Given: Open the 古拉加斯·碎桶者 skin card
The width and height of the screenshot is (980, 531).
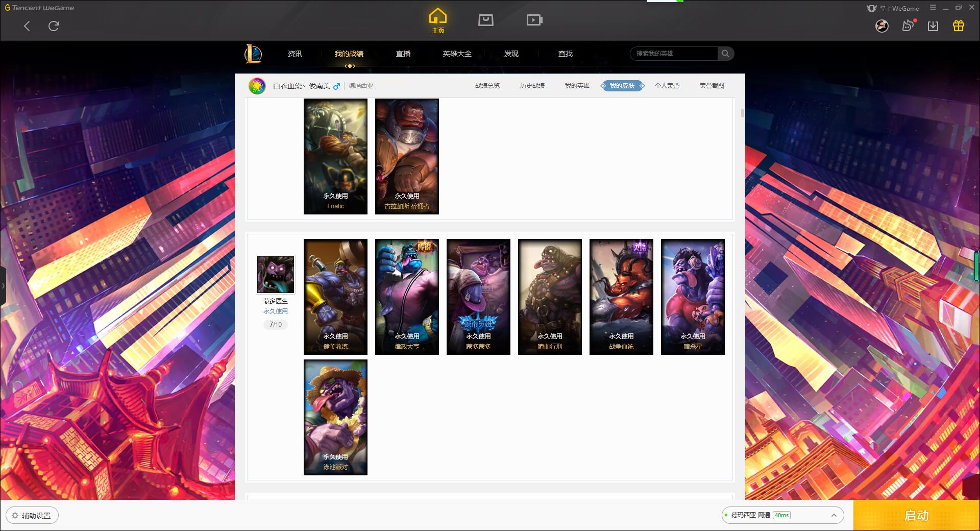Looking at the screenshot, I should click(407, 156).
